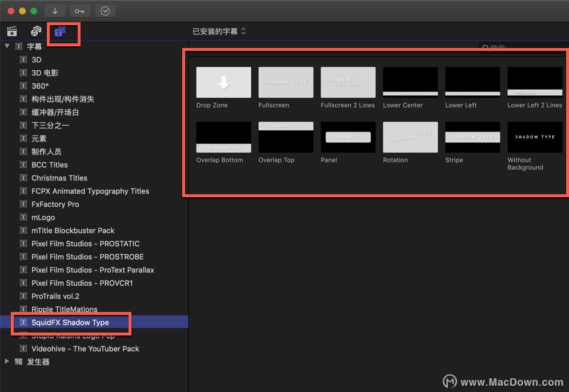Click into the 搜索 search field
This screenshot has width=569, height=392.
coord(523,47)
